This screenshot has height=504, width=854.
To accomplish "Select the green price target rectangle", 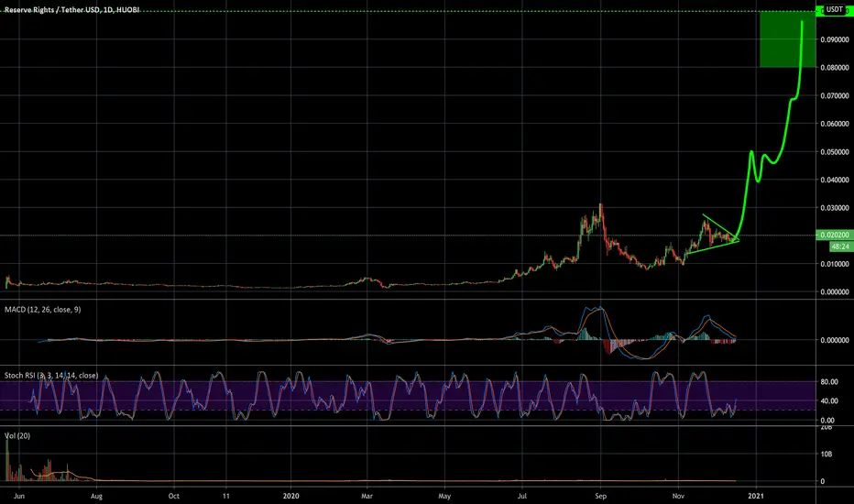I will click(788, 39).
